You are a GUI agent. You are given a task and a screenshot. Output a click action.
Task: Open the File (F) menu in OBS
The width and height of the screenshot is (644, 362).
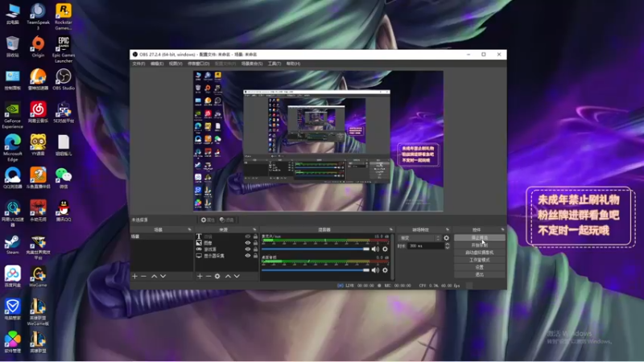(138, 64)
